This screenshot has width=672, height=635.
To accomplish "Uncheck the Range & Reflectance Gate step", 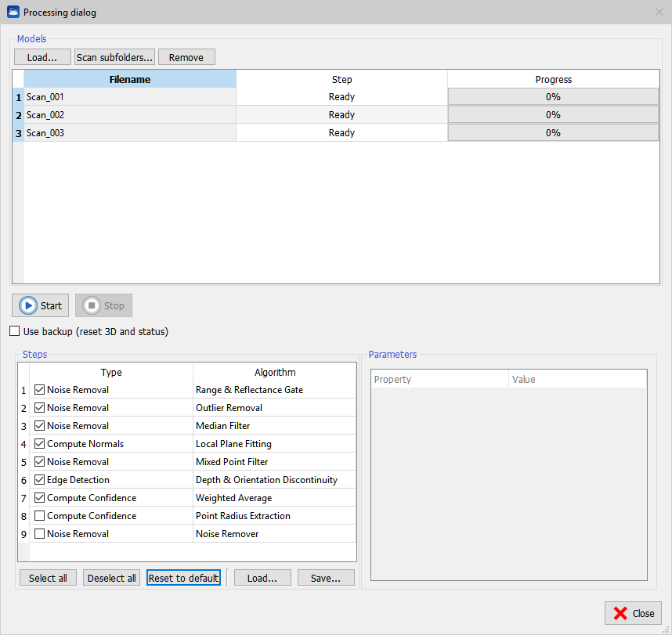I will pos(40,390).
